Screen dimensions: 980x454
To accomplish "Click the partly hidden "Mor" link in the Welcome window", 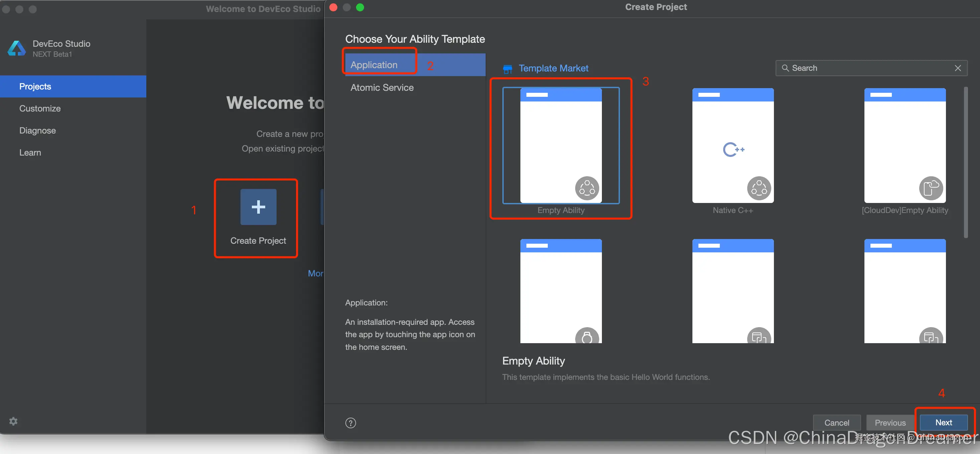I will click(x=315, y=273).
